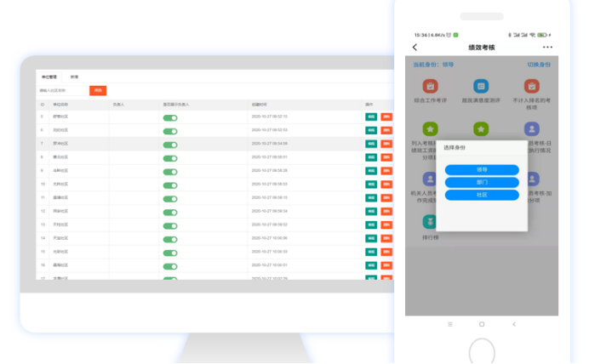
Task: Open the 居民满意度测评 icon on the phone
Action: [x=481, y=86]
